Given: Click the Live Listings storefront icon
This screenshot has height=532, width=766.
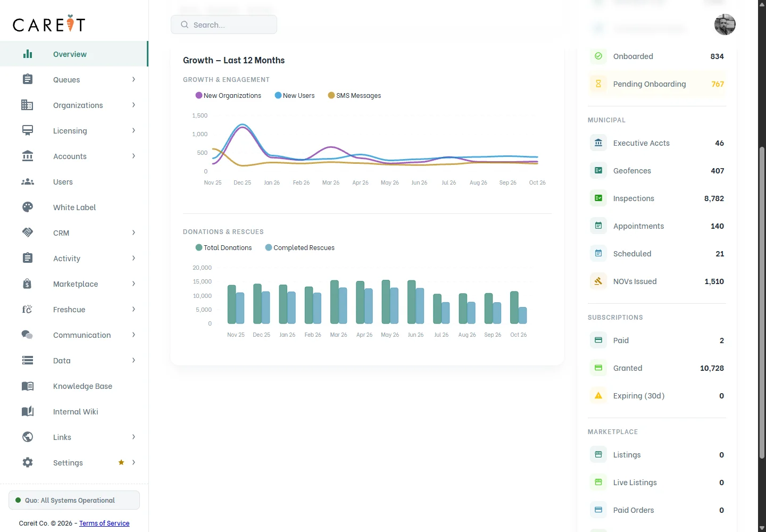Looking at the screenshot, I should (x=598, y=482).
